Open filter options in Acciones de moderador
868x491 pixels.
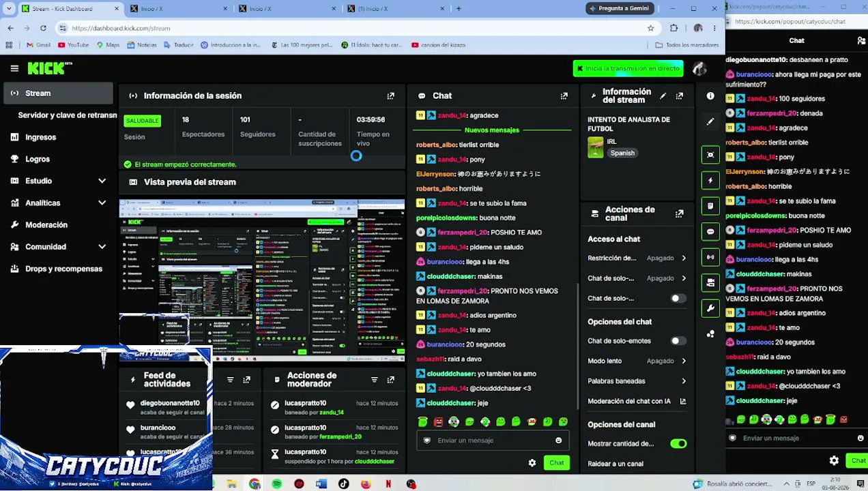374,380
